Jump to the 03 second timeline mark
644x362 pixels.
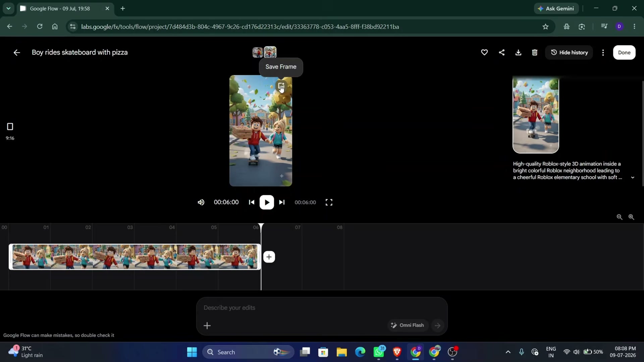point(130,228)
